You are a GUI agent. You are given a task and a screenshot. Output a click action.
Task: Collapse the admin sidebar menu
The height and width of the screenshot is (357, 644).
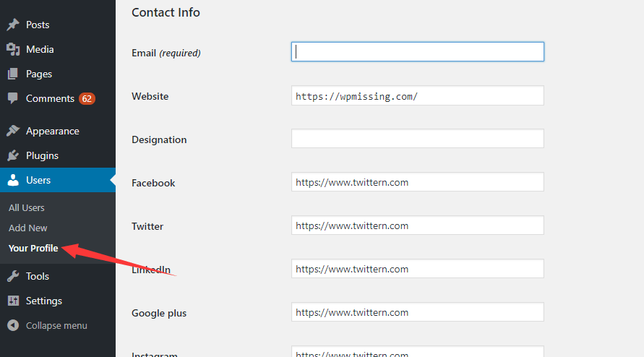point(47,325)
